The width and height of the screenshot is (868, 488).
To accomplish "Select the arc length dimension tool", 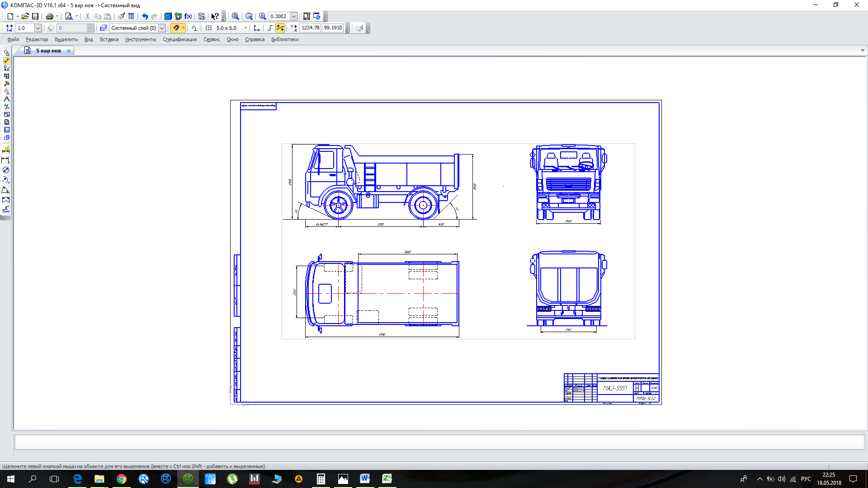I will 6,200.
